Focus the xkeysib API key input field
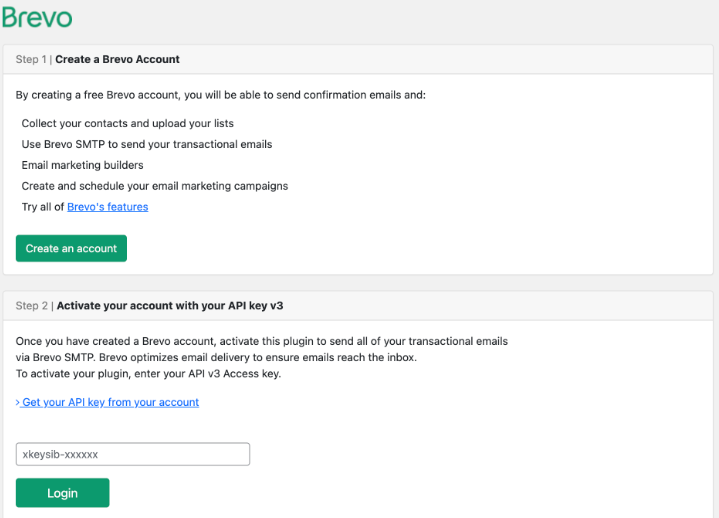Viewport: 719px width, 518px height. (133, 454)
